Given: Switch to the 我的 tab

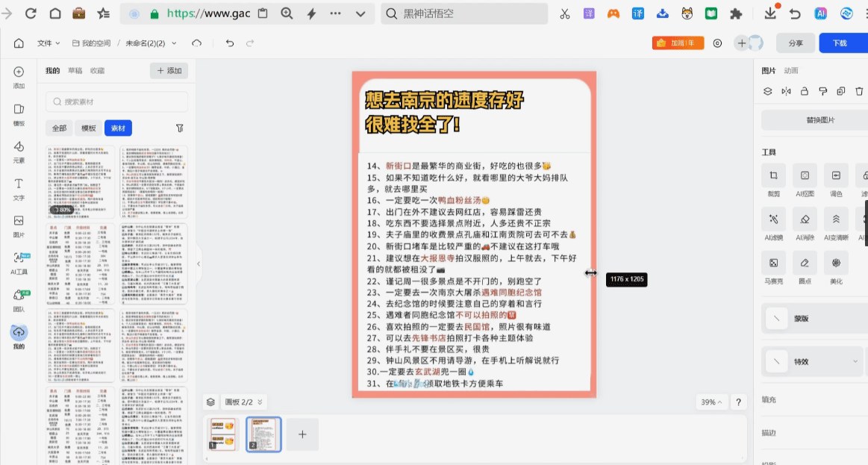Looking at the screenshot, I should (x=52, y=70).
